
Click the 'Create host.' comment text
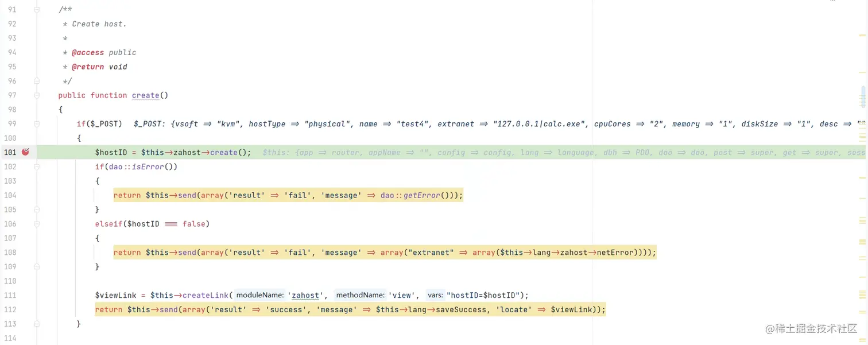99,24
